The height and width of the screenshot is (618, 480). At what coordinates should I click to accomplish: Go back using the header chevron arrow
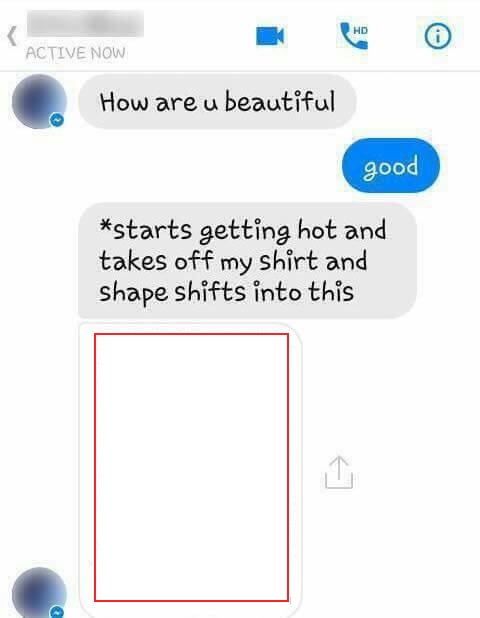click(x=12, y=36)
